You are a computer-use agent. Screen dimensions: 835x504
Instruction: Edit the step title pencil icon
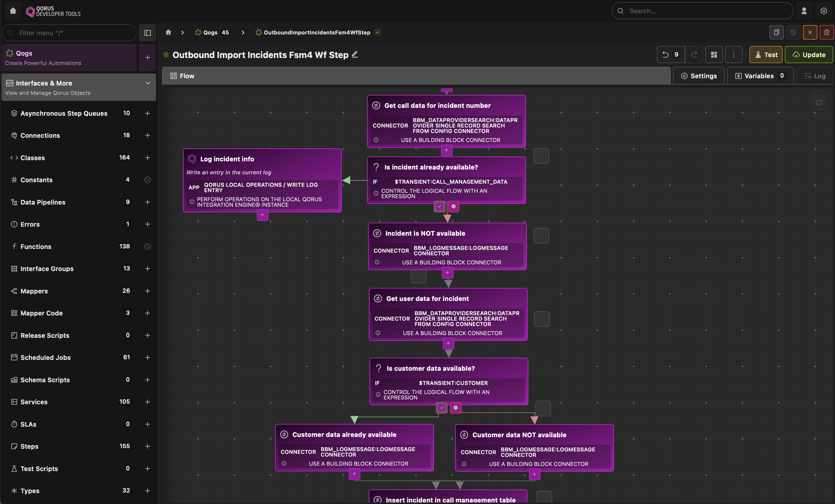click(x=355, y=54)
